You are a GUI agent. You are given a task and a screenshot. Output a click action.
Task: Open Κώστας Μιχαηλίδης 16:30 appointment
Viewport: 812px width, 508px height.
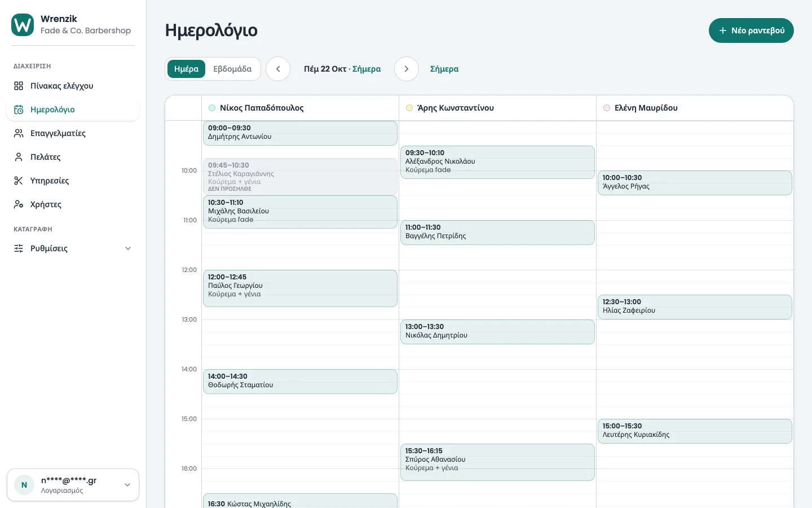coord(300,501)
